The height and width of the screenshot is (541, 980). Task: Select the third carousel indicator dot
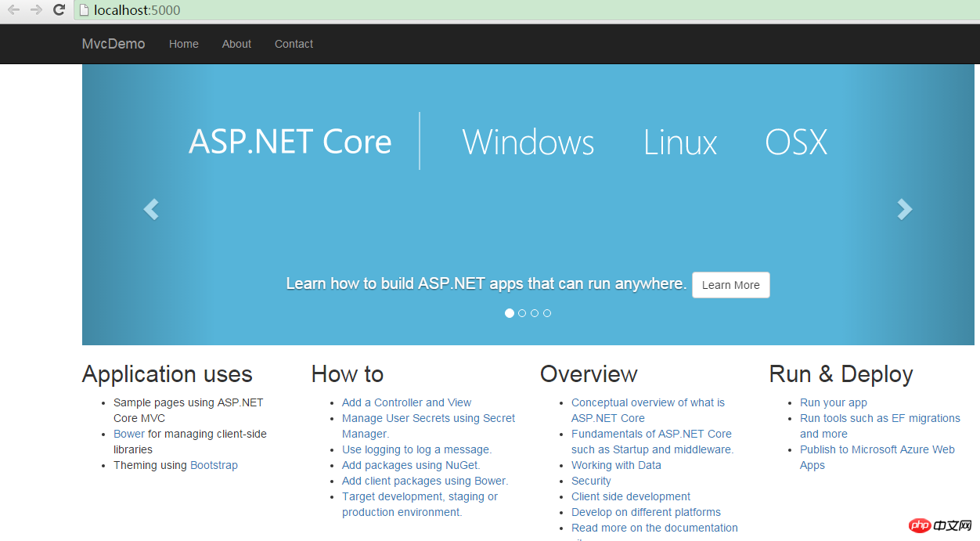(535, 313)
